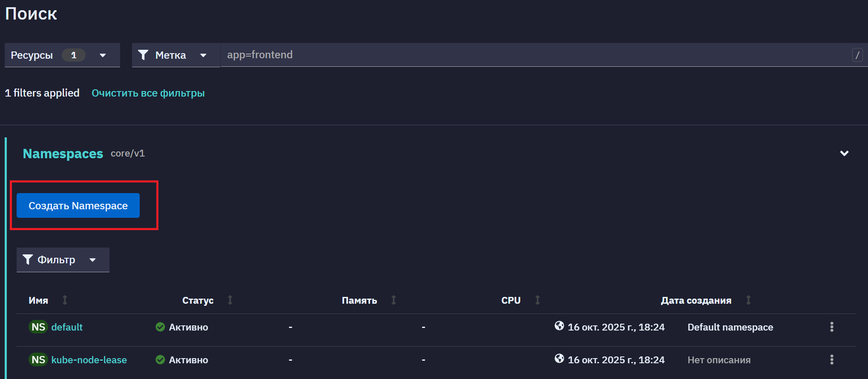Screen dimensions: 868x379
Task: Click creation date of default namespace
Action: 616,327
